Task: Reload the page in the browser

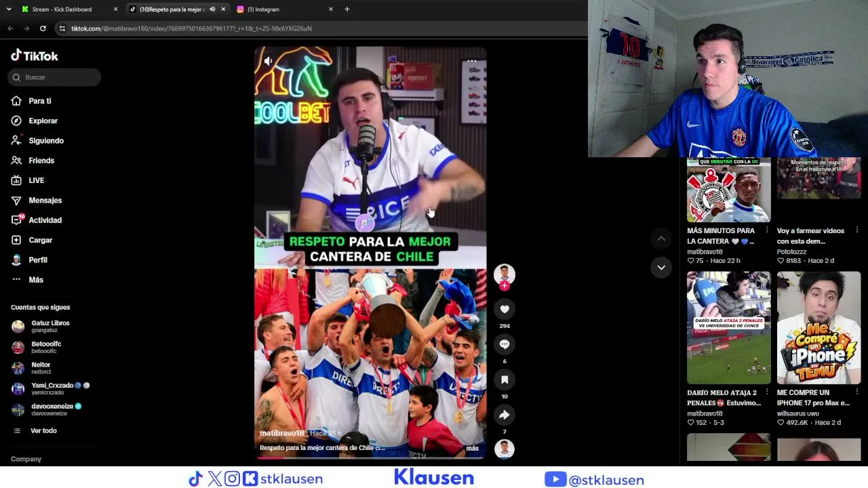Action: pyautogui.click(x=43, y=28)
